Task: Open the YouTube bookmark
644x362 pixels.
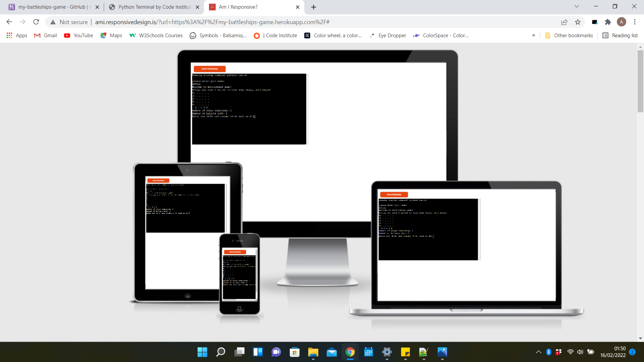Action: [x=78, y=36]
